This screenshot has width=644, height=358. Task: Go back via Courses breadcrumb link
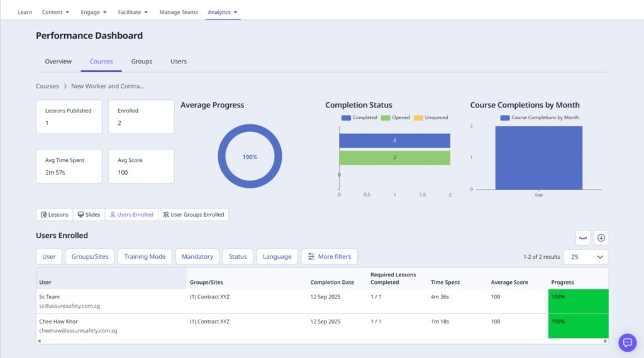click(x=47, y=86)
